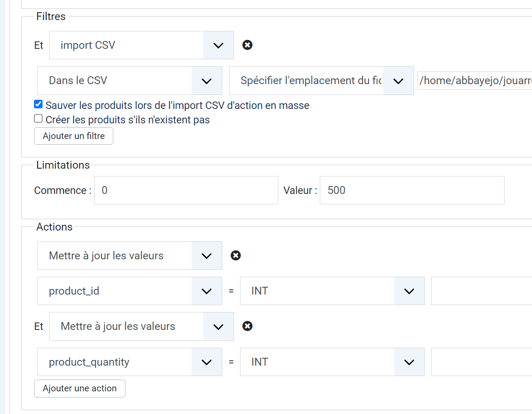Uncheck save products on CSV import
Image resolution: width=532 pixels, height=414 pixels.
[x=38, y=105]
